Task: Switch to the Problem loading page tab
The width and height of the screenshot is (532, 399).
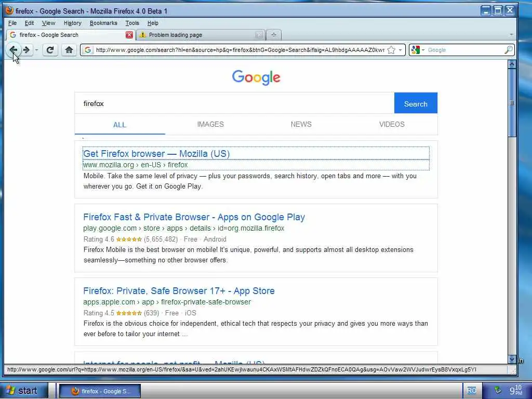Action: pyautogui.click(x=200, y=35)
